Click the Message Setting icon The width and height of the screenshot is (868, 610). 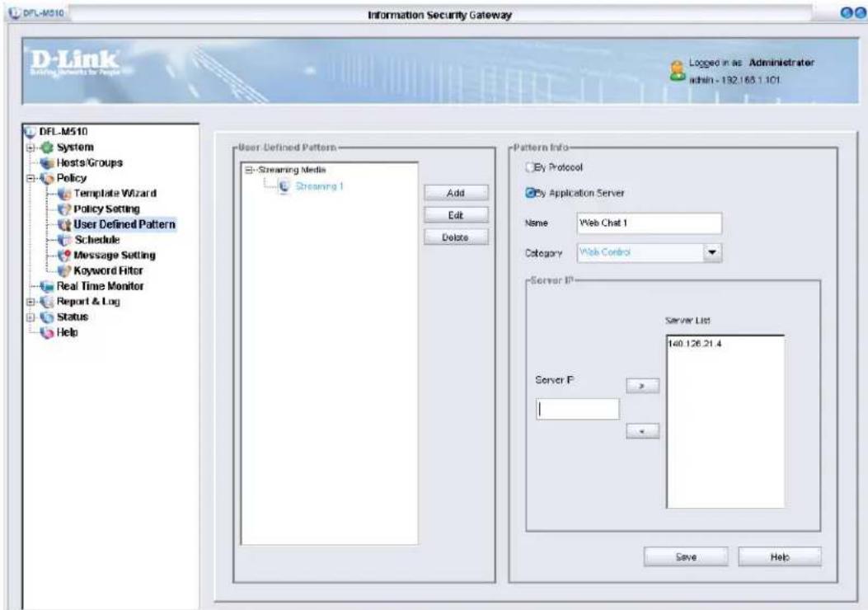(65, 256)
